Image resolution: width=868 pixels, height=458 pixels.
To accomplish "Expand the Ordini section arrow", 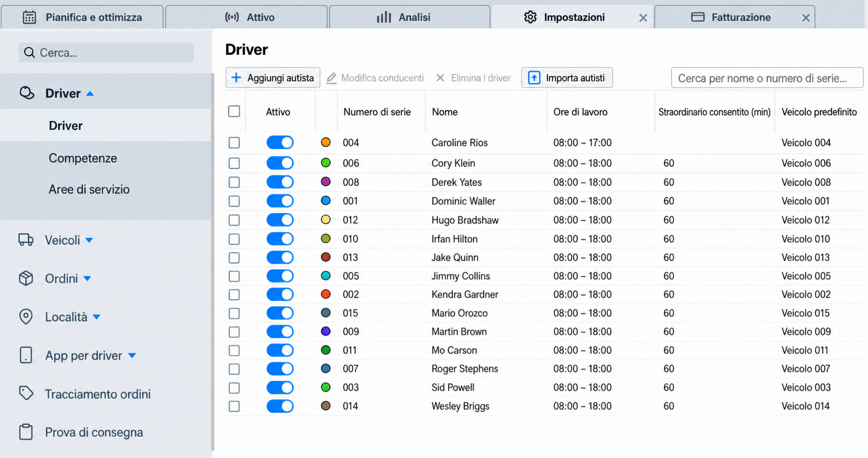I will (x=87, y=279).
